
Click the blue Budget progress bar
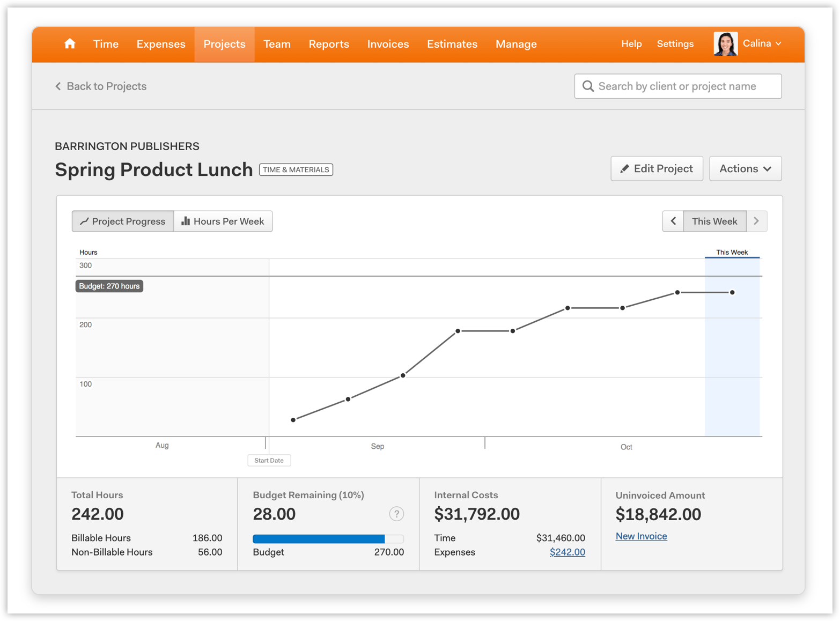coord(319,538)
